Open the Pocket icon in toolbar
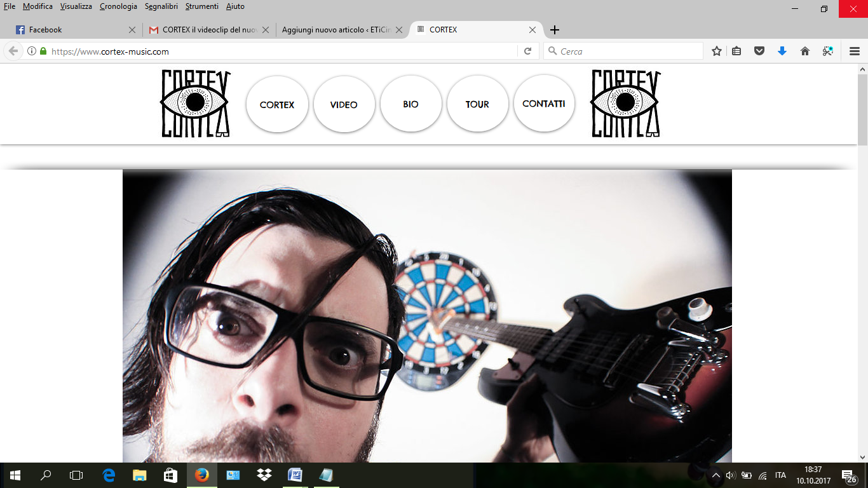Screen dimensions: 868x488 [759, 51]
